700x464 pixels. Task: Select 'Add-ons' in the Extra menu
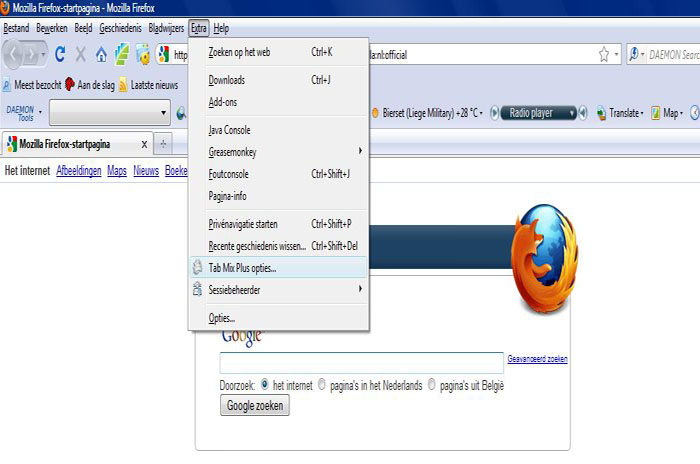tap(279, 102)
